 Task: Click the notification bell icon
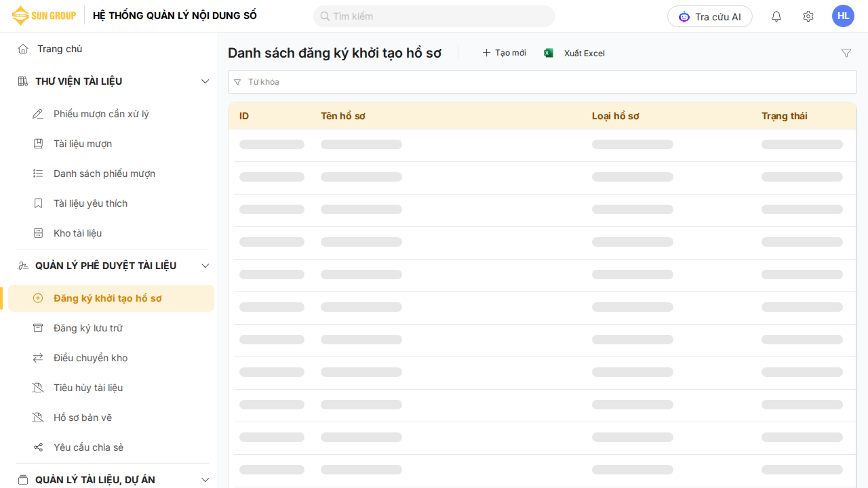tap(776, 16)
